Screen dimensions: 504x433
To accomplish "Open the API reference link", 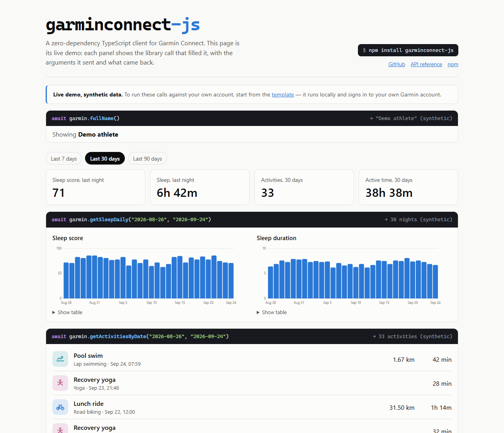I will (x=426, y=64).
